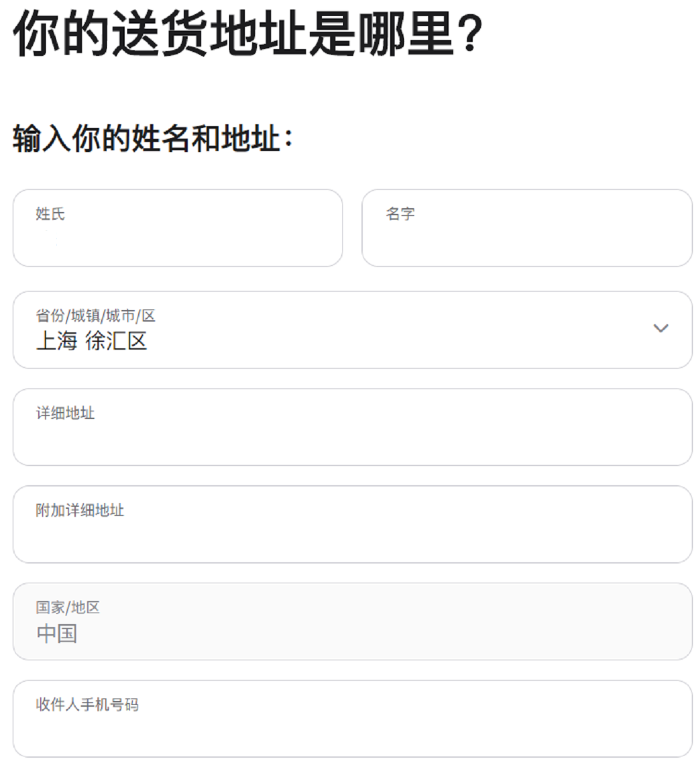Click the 附加详细地址 label text
700x773 pixels.
[x=80, y=510]
